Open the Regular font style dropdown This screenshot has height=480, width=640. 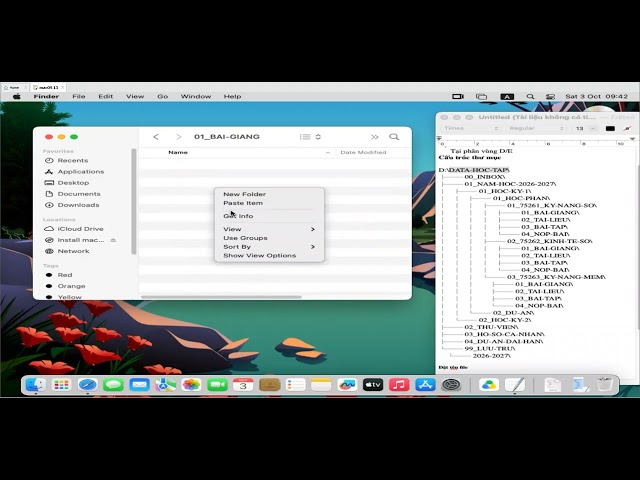tap(536, 128)
